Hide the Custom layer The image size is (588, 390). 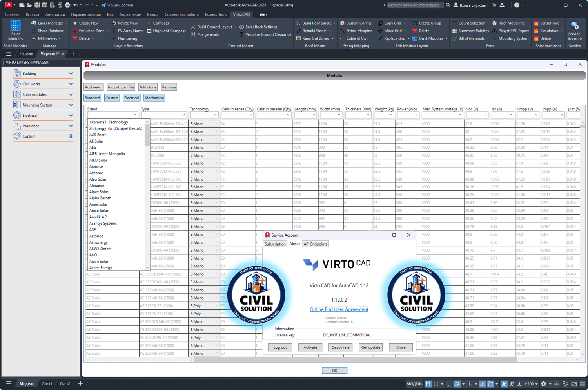coord(71,136)
